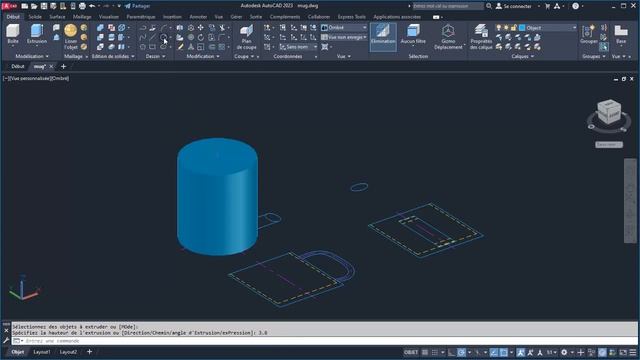The width and height of the screenshot is (640, 360).
Task: Click the rotate tool in Modification
Action: [x=201, y=37]
